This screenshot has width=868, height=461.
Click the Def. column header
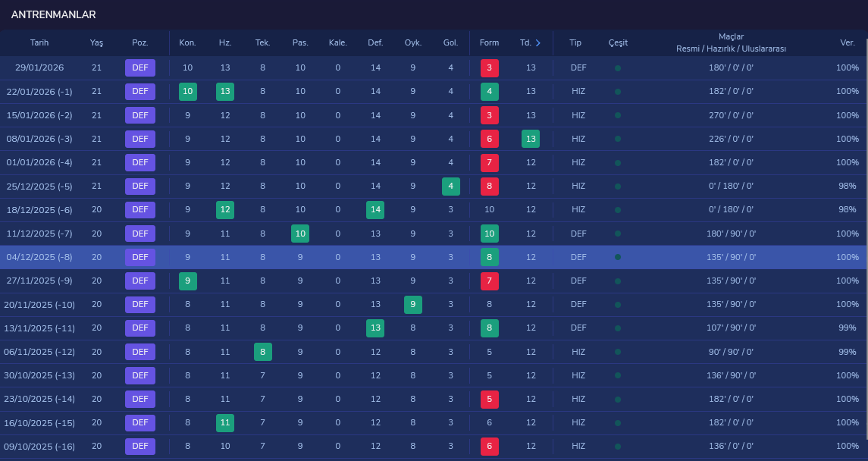[x=375, y=42]
